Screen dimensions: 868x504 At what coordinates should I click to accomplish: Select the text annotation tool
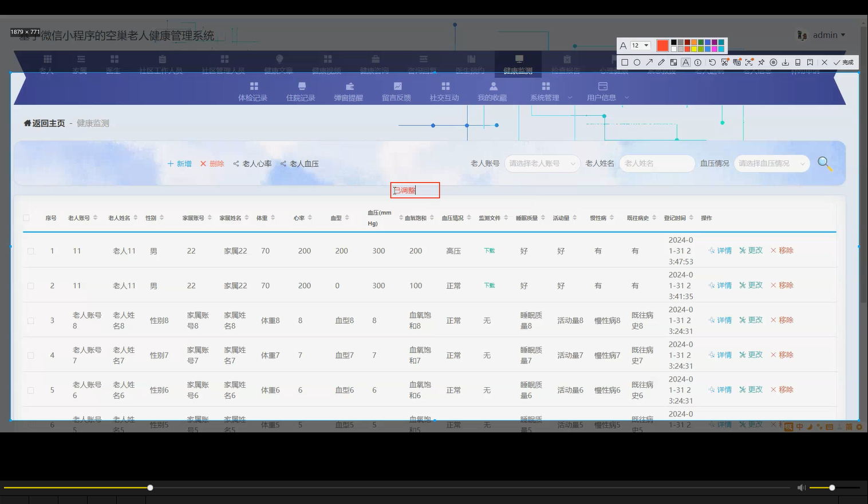pos(685,62)
